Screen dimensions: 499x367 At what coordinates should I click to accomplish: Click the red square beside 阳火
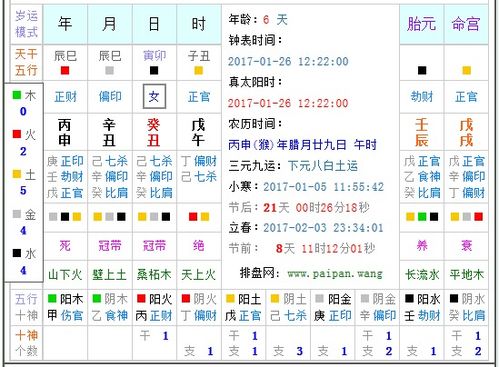[x=141, y=298]
